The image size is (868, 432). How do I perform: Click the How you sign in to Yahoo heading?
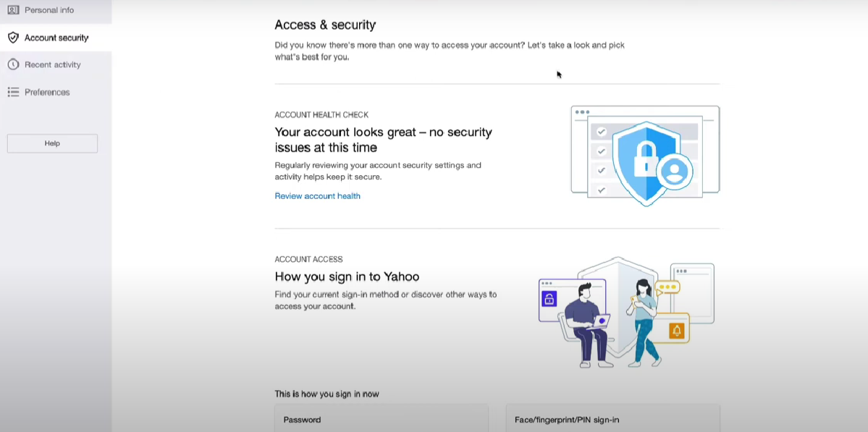346,276
